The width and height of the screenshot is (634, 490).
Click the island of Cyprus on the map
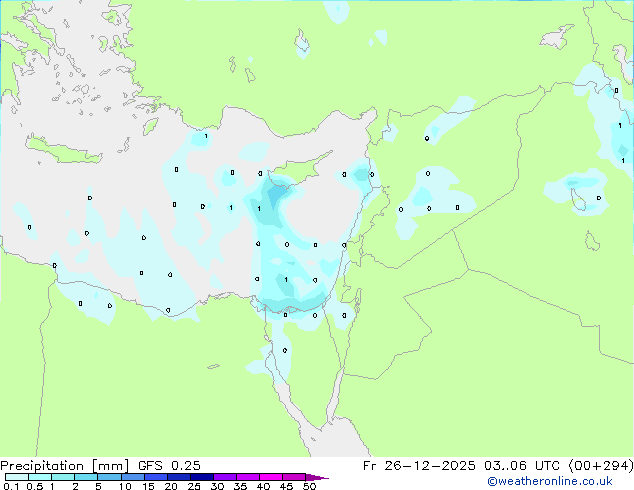299,170
